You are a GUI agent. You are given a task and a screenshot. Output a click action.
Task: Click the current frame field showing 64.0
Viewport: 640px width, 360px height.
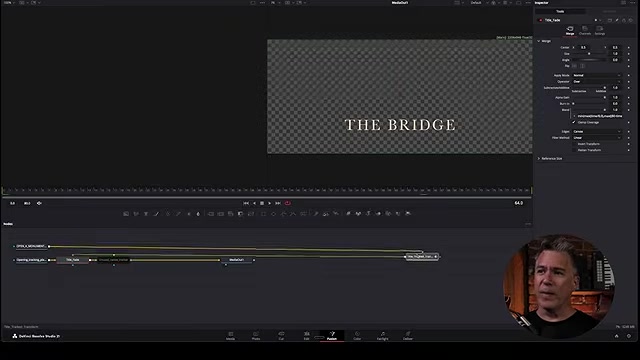(x=518, y=203)
